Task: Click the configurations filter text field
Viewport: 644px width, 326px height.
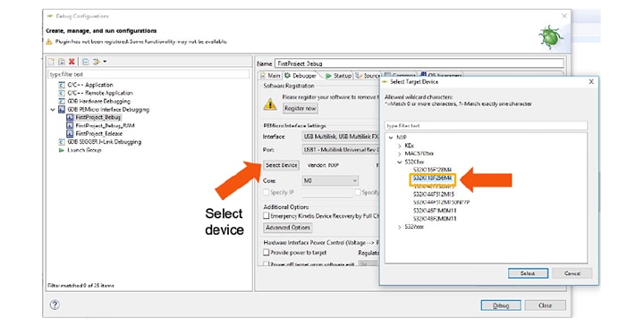Action: coord(148,74)
